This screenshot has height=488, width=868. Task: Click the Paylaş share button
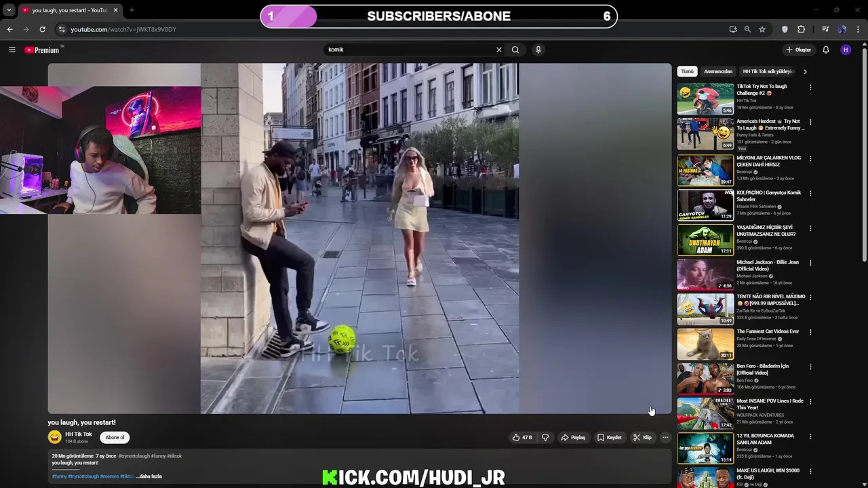[x=573, y=438]
